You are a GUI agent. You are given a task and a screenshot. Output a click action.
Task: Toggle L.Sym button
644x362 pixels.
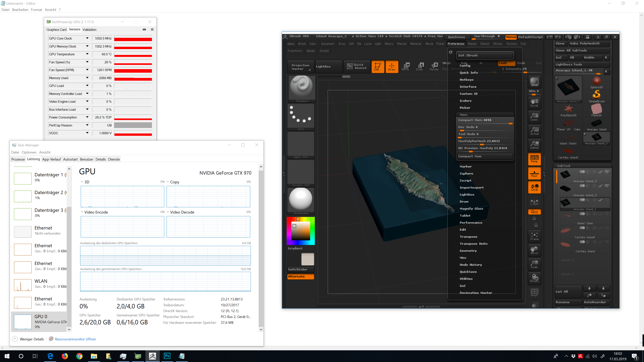[535, 202]
